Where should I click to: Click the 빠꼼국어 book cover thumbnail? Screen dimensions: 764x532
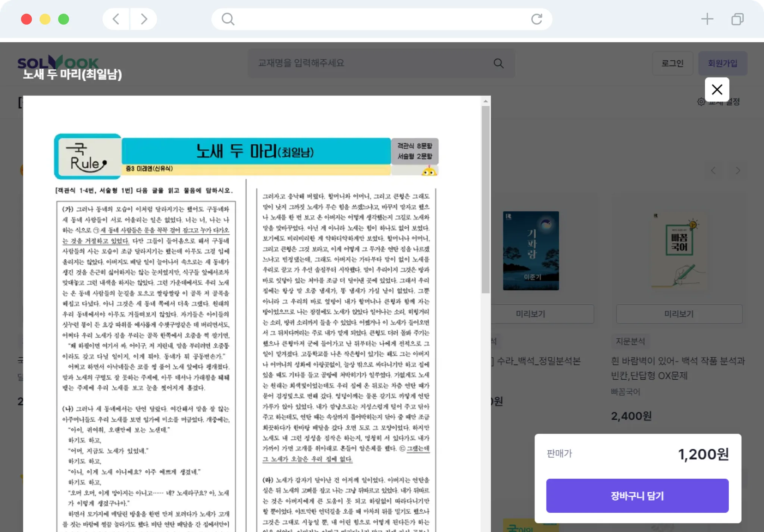click(x=679, y=251)
